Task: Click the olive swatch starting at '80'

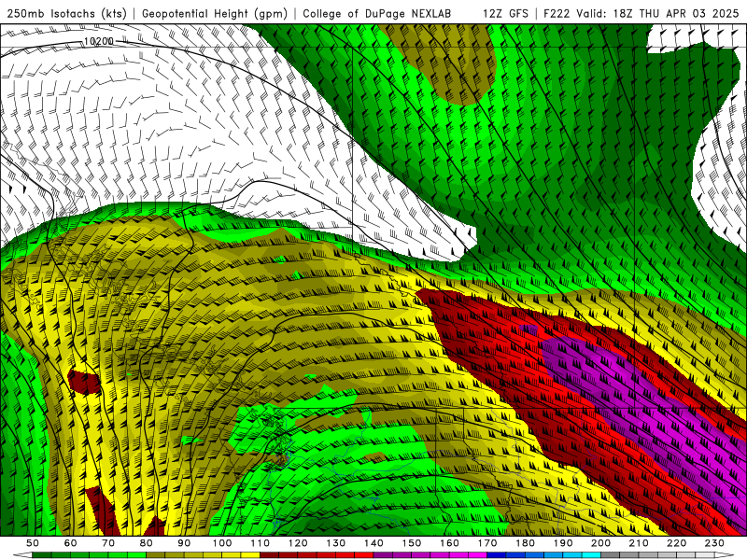Action: (155, 555)
